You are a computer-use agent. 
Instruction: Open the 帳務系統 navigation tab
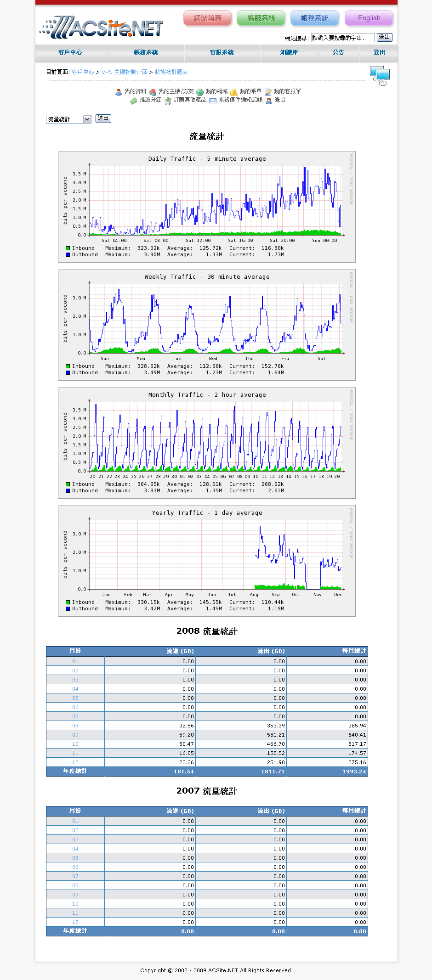(x=146, y=52)
